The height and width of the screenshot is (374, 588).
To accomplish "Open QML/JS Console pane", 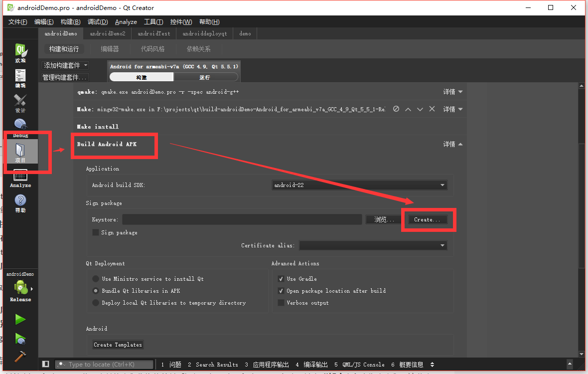I will pos(359,364).
